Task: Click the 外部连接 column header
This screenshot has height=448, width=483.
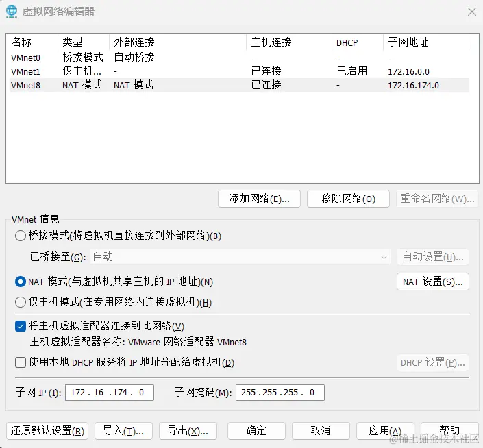Action: tap(177, 42)
